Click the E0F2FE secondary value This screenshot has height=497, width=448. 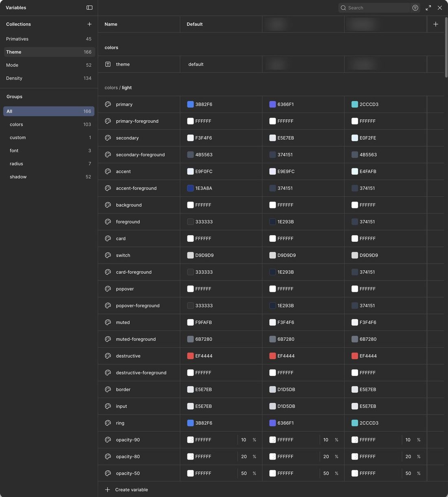[x=368, y=138]
